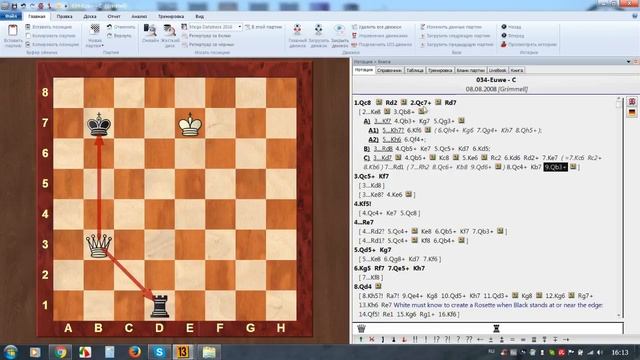
Task: Jump to move 4.Kf5! in notation
Action: coord(363,204)
